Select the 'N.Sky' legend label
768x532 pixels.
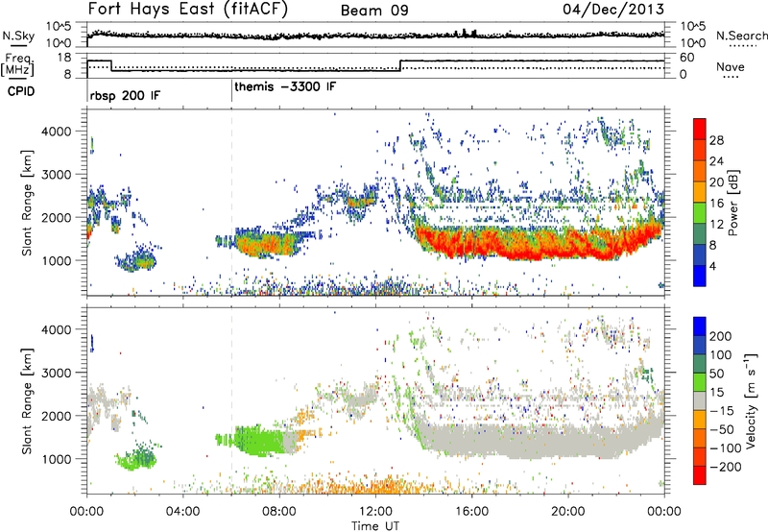pyautogui.click(x=18, y=36)
